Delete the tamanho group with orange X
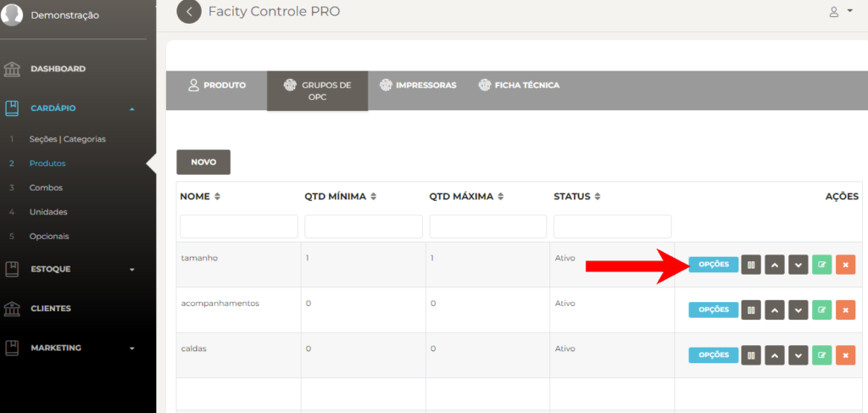 [x=845, y=265]
